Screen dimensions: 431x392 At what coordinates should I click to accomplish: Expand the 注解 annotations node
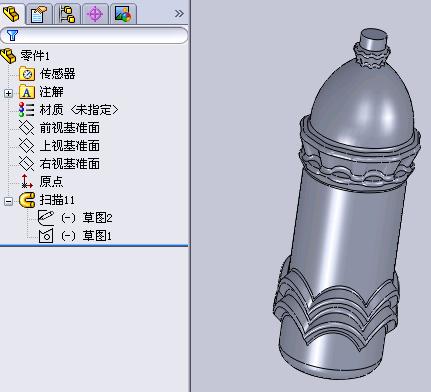pyautogui.click(x=8, y=93)
